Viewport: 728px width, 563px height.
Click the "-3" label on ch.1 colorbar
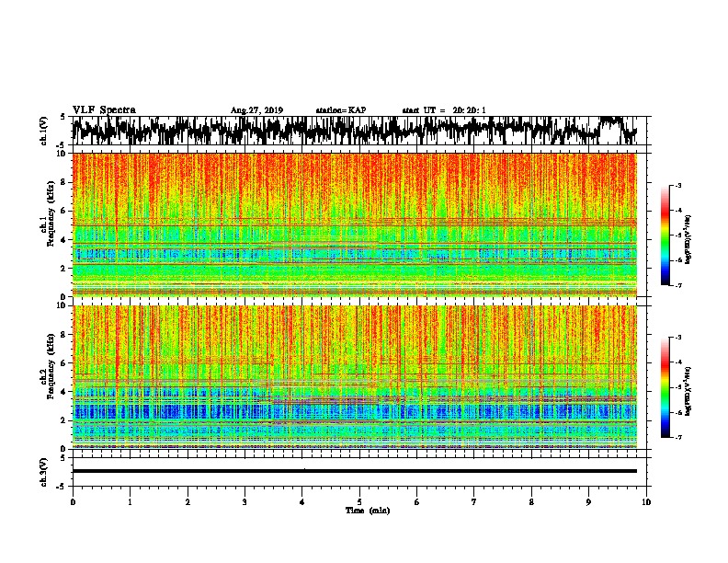click(x=677, y=186)
